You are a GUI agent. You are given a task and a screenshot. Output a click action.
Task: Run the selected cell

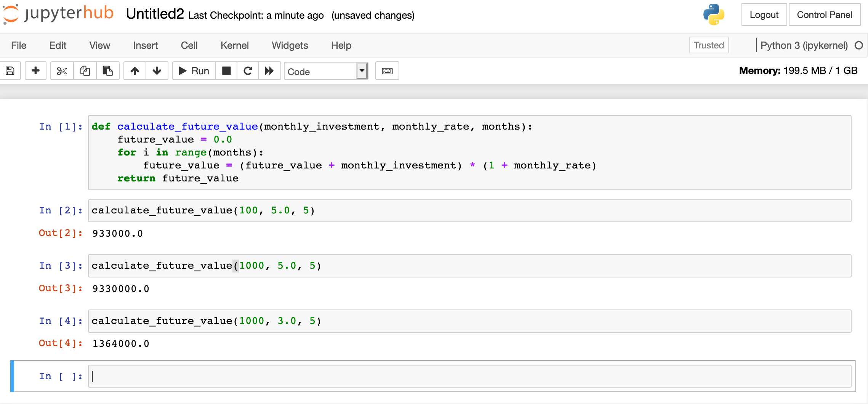coord(194,71)
